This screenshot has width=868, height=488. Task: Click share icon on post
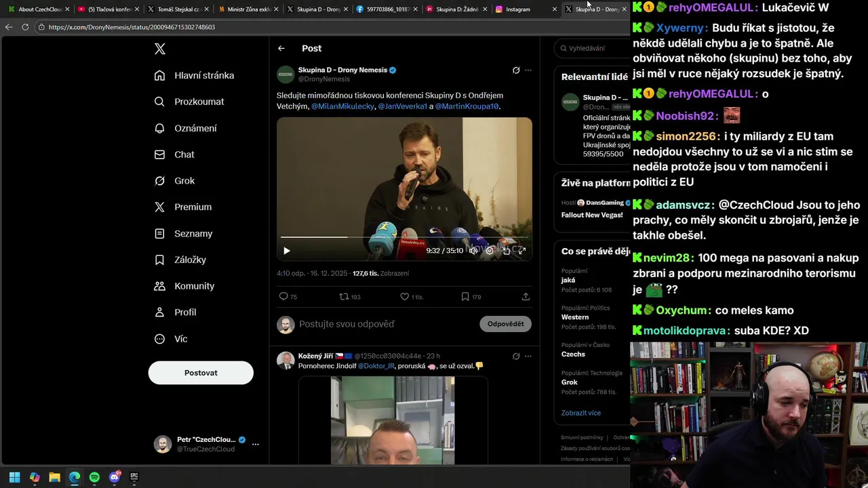click(526, 297)
